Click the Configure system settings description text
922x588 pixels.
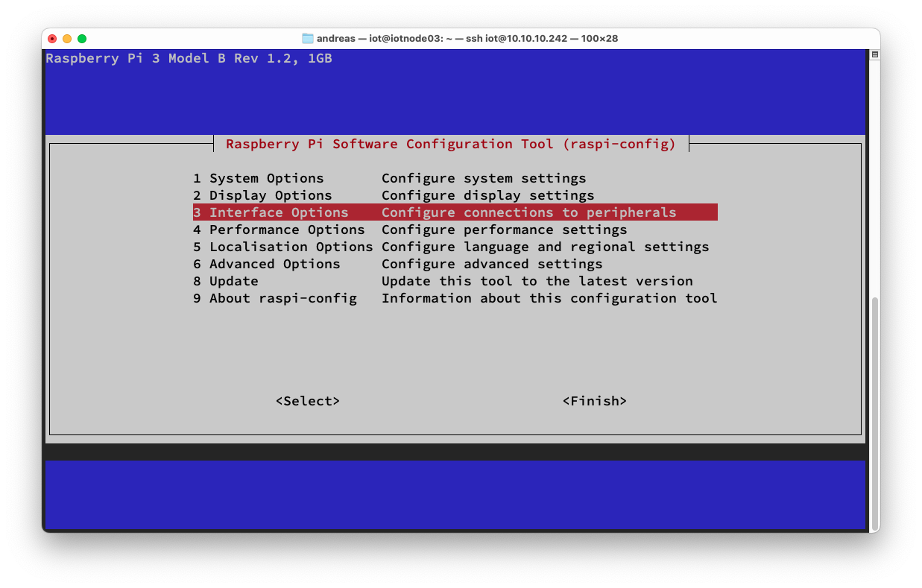click(484, 178)
